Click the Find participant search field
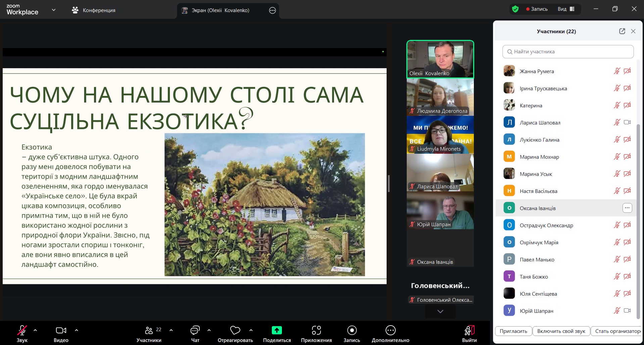The image size is (644, 345). click(x=568, y=52)
